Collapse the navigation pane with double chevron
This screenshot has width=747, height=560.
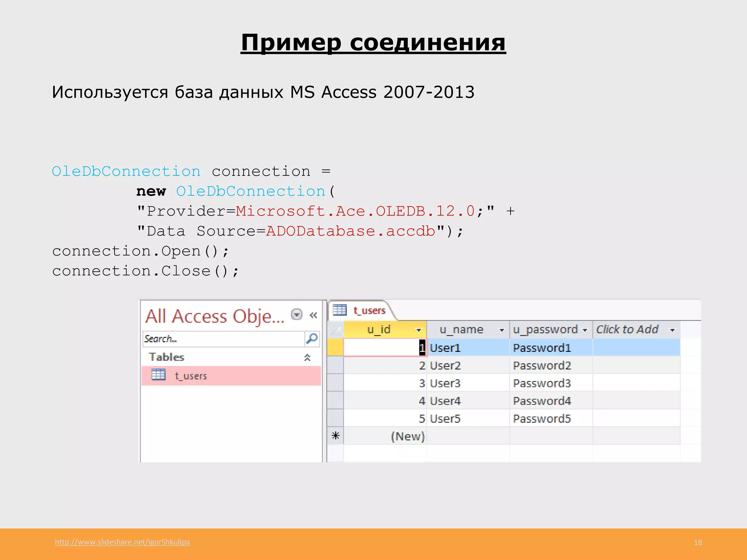pos(313,315)
